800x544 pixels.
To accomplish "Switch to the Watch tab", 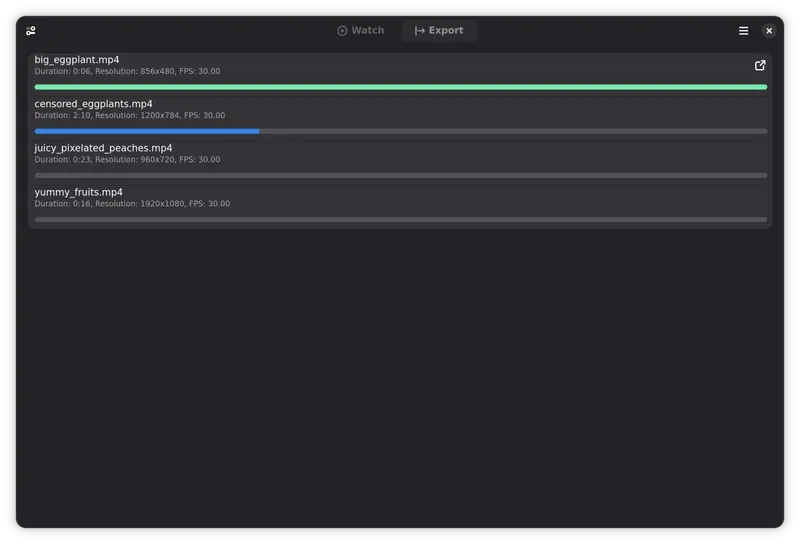I will point(361,31).
